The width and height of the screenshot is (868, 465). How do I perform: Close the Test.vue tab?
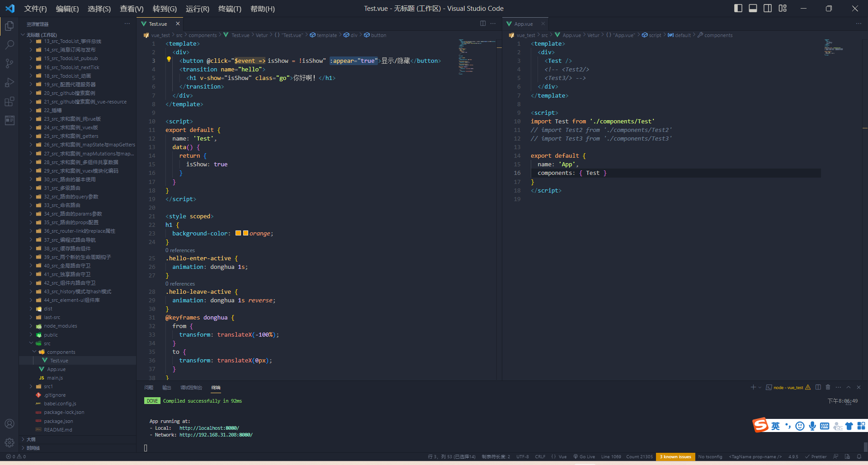coord(178,23)
